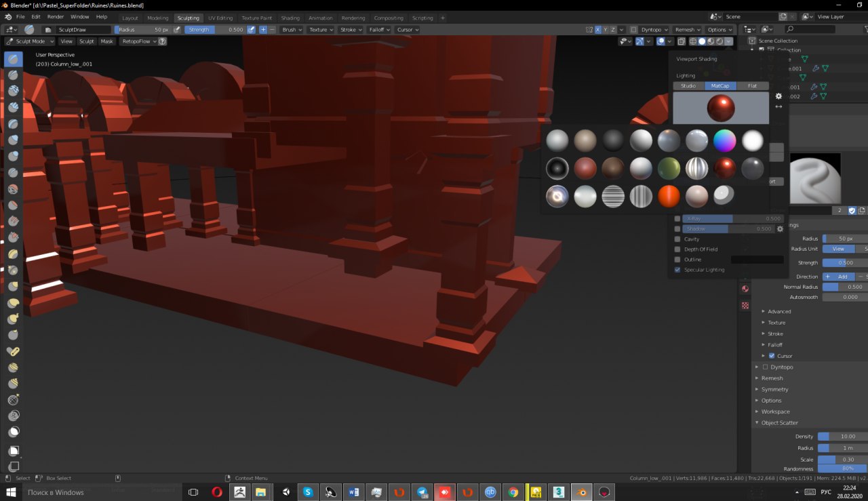Switch to material preview shading
The width and height of the screenshot is (868, 501).
[x=711, y=41]
